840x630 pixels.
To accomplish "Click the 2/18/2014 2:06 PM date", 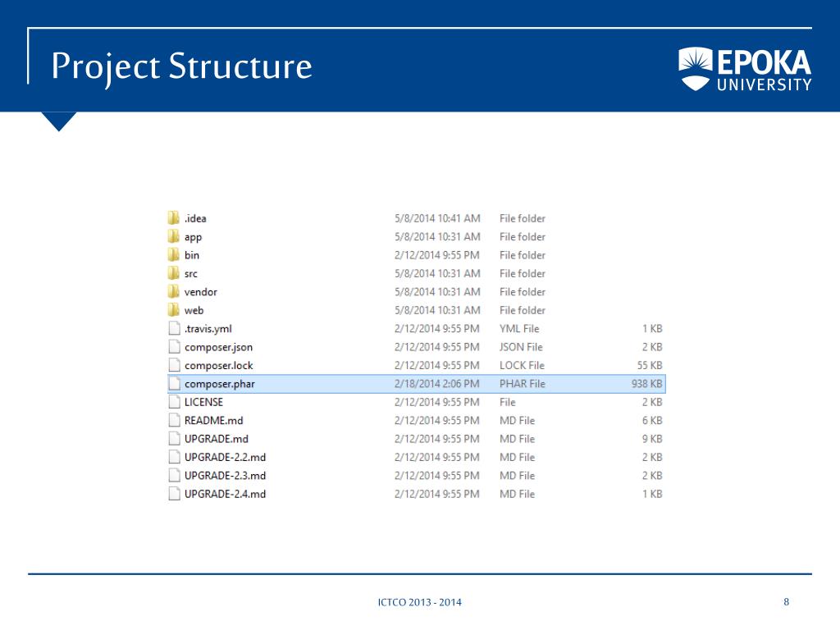I will coord(436,384).
